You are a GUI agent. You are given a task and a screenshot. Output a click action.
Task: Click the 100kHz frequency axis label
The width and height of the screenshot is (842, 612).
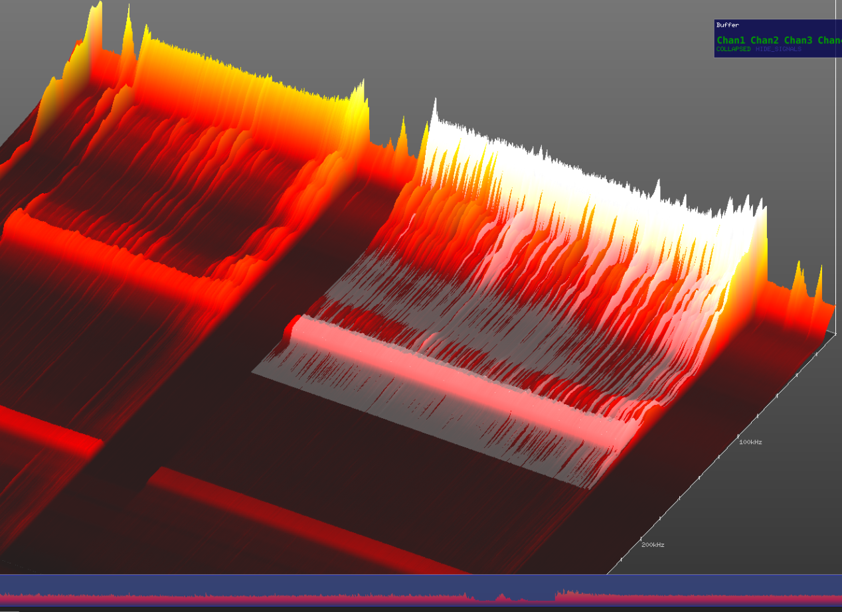click(x=750, y=441)
